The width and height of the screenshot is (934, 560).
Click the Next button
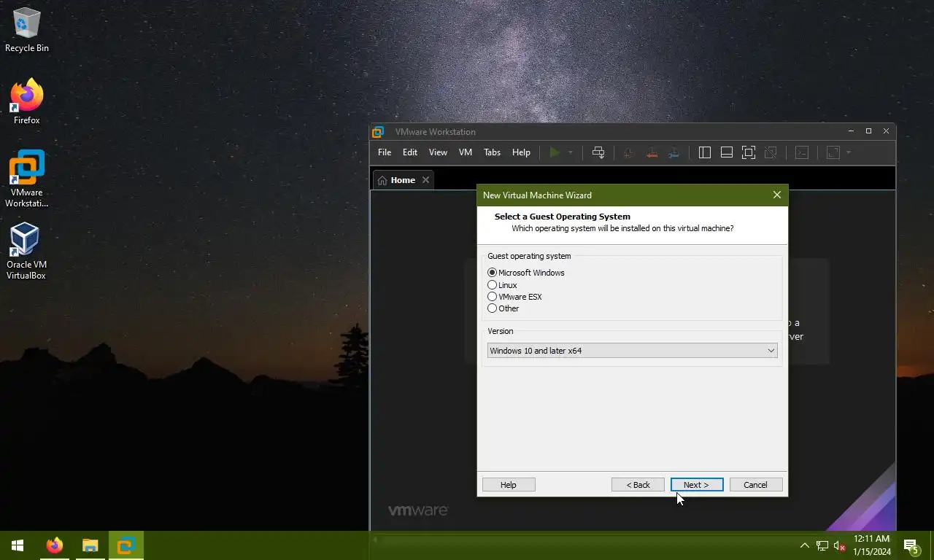click(x=697, y=485)
